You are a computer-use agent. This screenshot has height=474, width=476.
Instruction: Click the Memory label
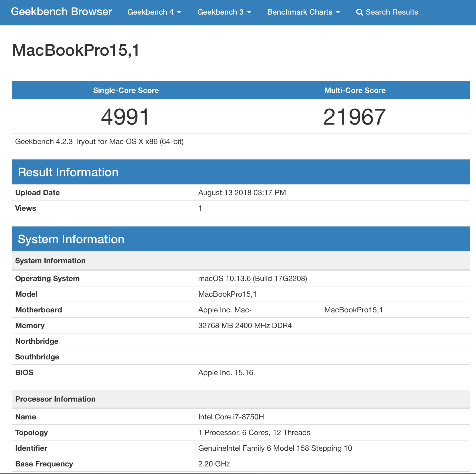pos(30,325)
